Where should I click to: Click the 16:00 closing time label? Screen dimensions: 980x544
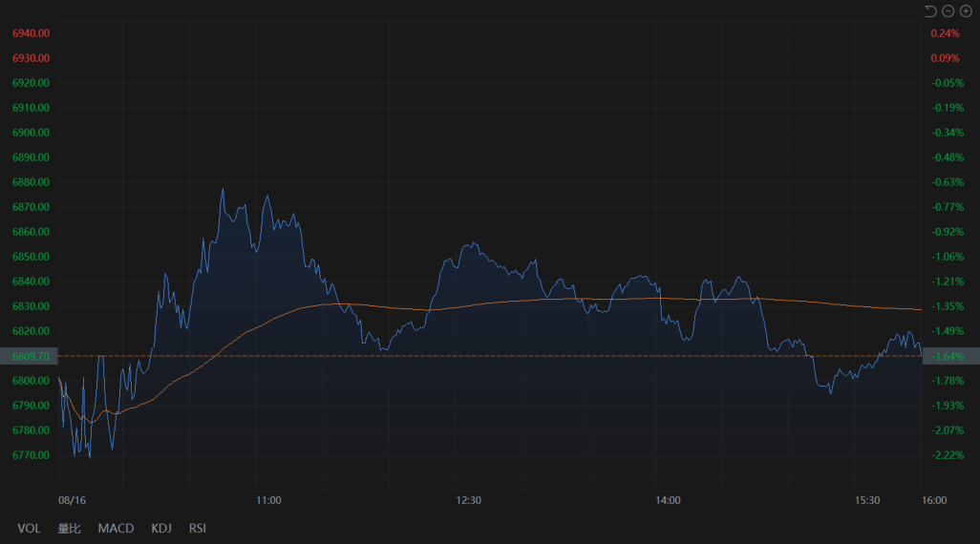[x=933, y=500]
